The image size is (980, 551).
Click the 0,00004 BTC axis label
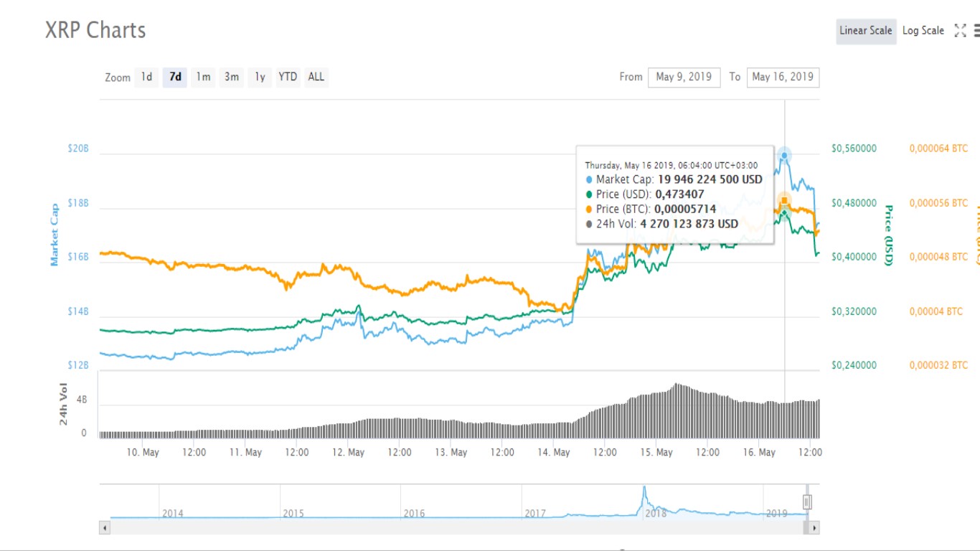coord(936,311)
